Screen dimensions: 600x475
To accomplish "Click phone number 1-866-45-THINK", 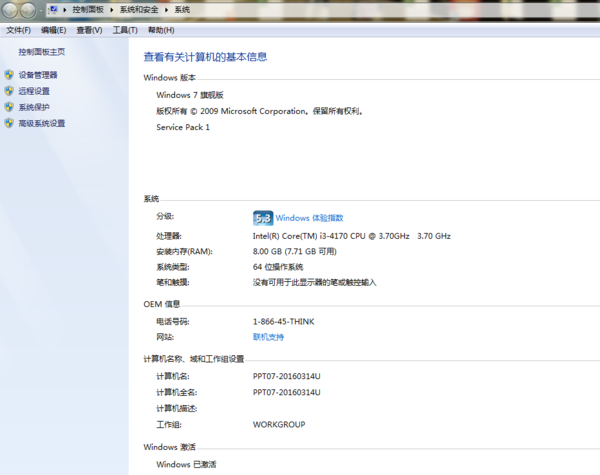I will pyautogui.click(x=284, y=322).
